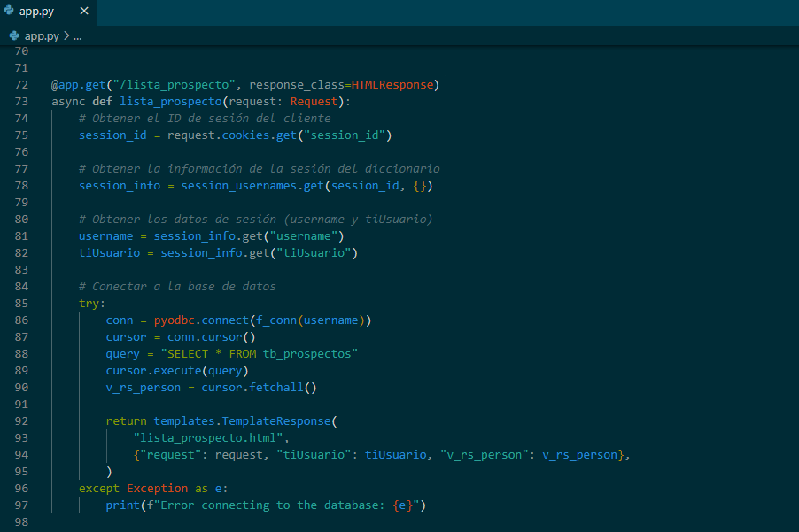Click the diccionario comment on line 77

[260, 168]
